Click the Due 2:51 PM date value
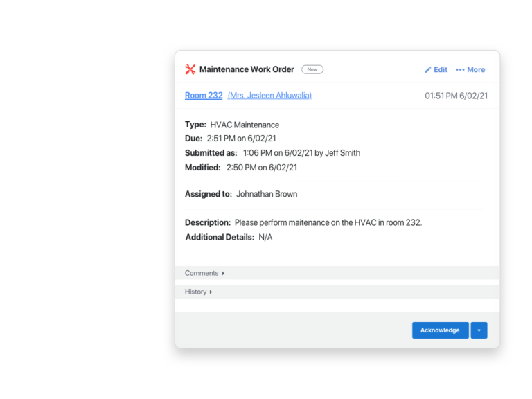 pyautogui.click(x=241, y=139)
